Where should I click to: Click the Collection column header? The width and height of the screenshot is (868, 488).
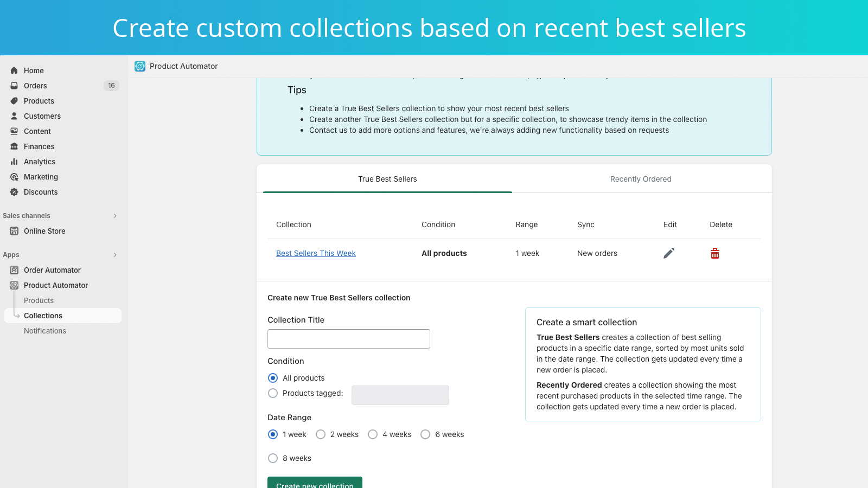293,224
